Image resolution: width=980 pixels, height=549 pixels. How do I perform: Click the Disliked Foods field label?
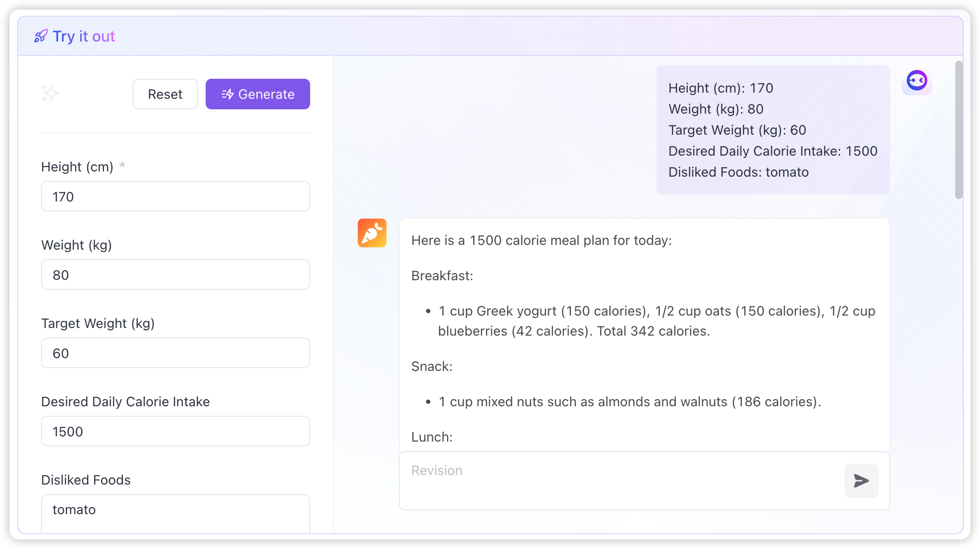coord(86,480)
